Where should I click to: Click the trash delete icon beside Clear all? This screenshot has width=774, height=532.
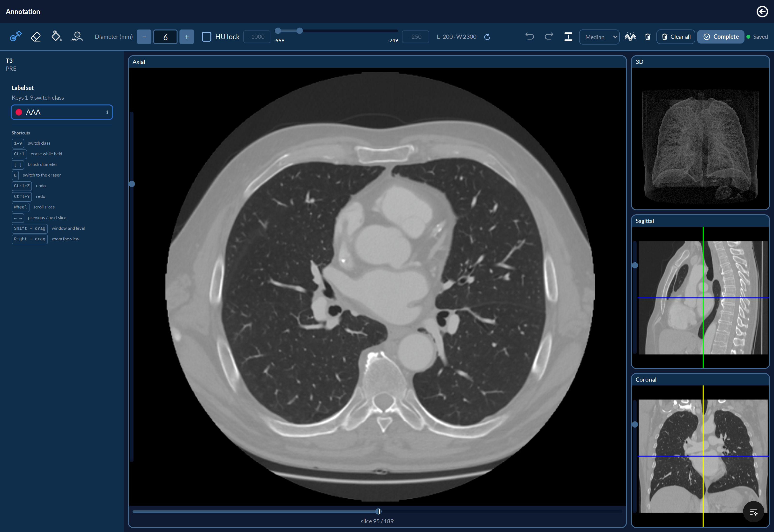(648, 37)
